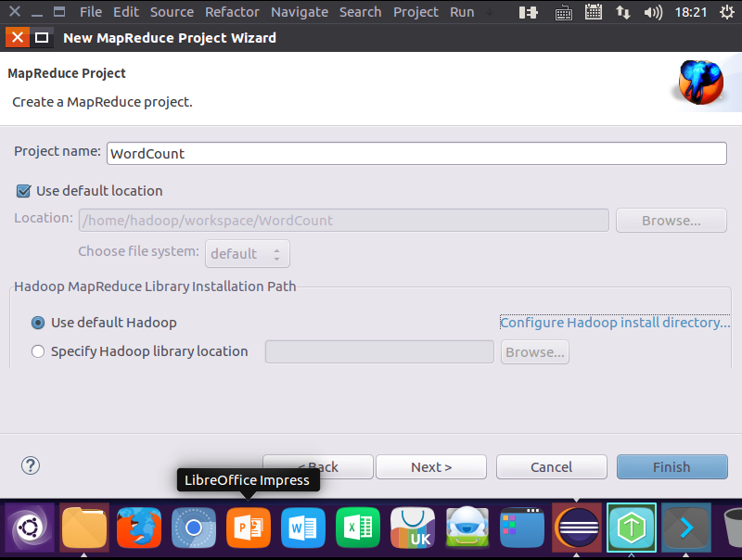
Task: Open the settings gear in the top bar
Action: tap(729, 12)
